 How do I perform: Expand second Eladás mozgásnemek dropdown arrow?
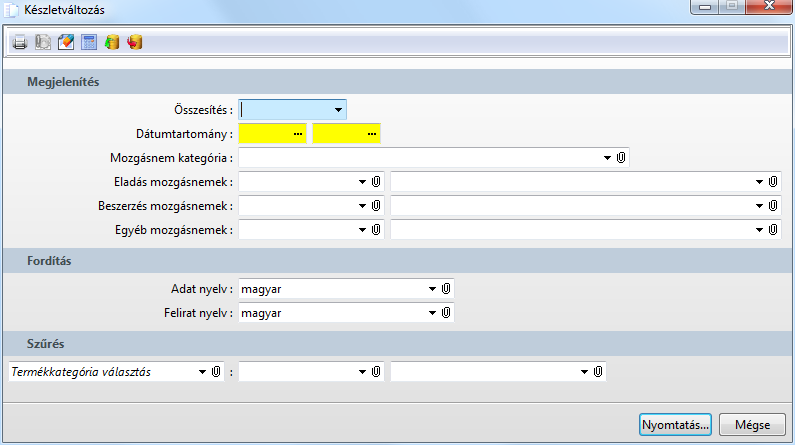point(759,182)
